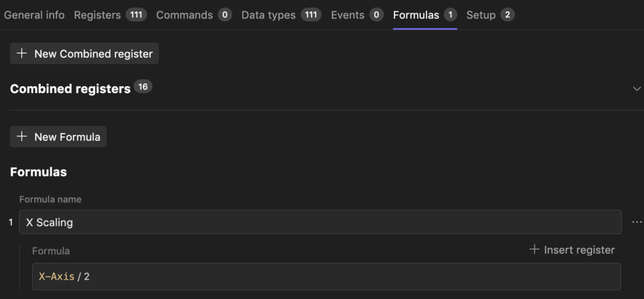
Task: Go to the Commands tab
Action: tap(184, 14)
